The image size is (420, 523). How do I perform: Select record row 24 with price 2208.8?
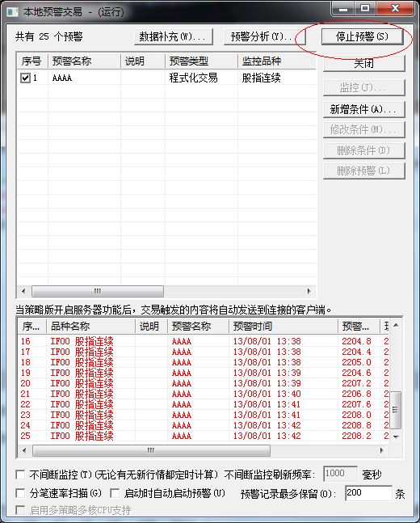point(204,425)
